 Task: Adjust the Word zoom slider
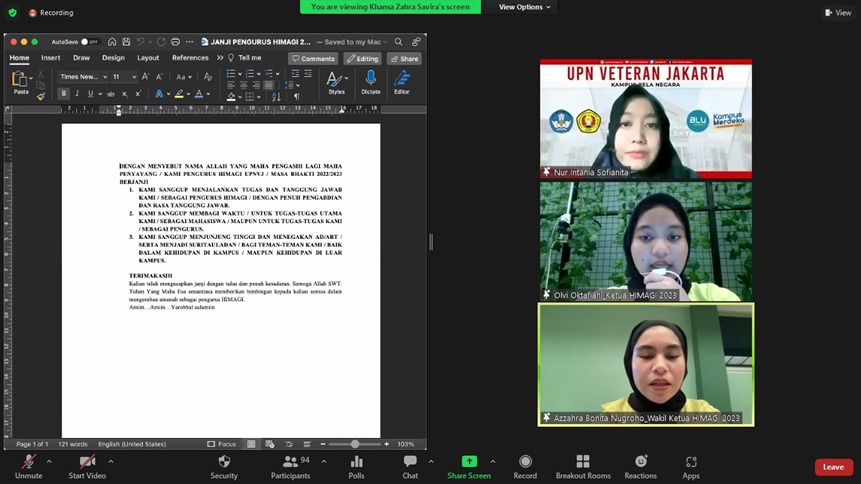[354, 444]
